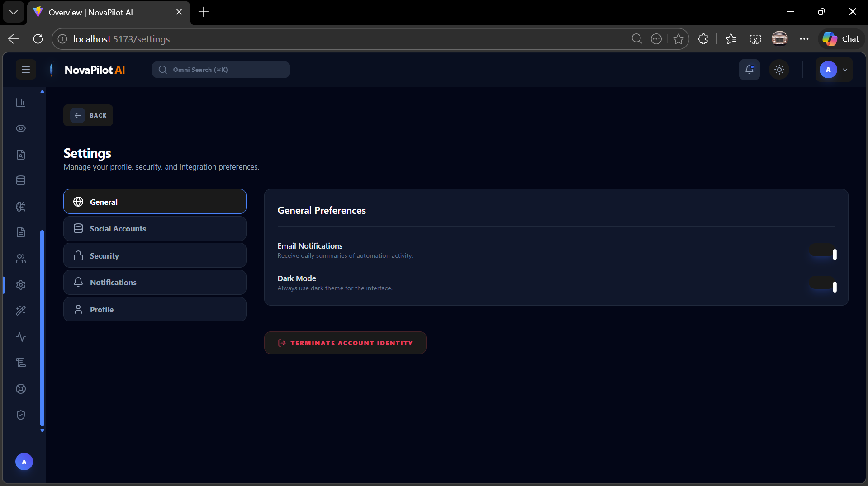The height and width of the screenshot is (486, 868).
Task: Expand the account avatar dropdown chevron
Action: [x=845, y=70]
